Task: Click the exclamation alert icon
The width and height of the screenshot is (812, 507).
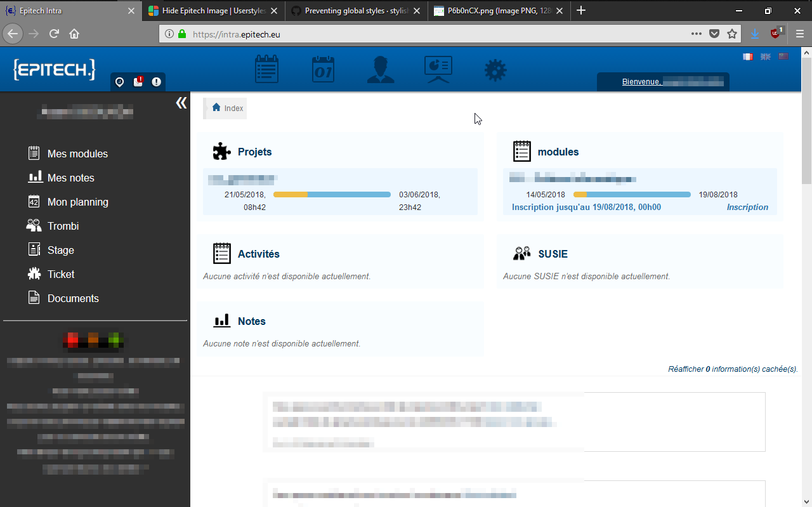Action: coord(156,82)
